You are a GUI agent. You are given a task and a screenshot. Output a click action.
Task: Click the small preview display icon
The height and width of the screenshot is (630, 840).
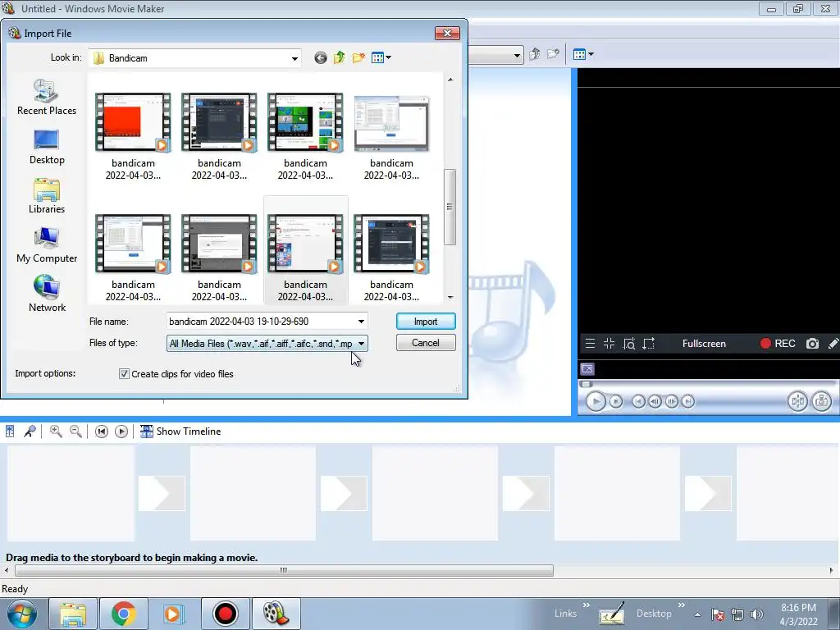pyautogui.click(x=587, y=368)
